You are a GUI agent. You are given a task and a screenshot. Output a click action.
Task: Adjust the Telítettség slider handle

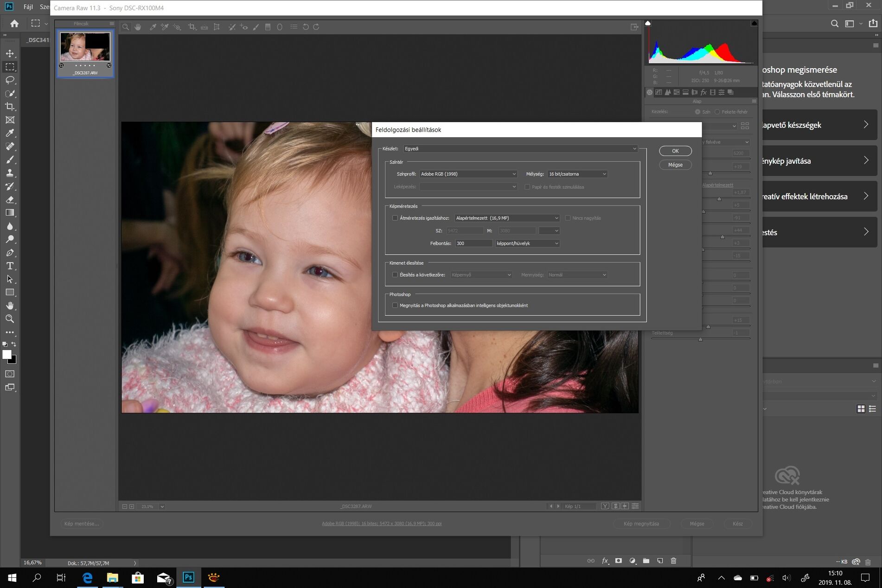click(700, 339)
